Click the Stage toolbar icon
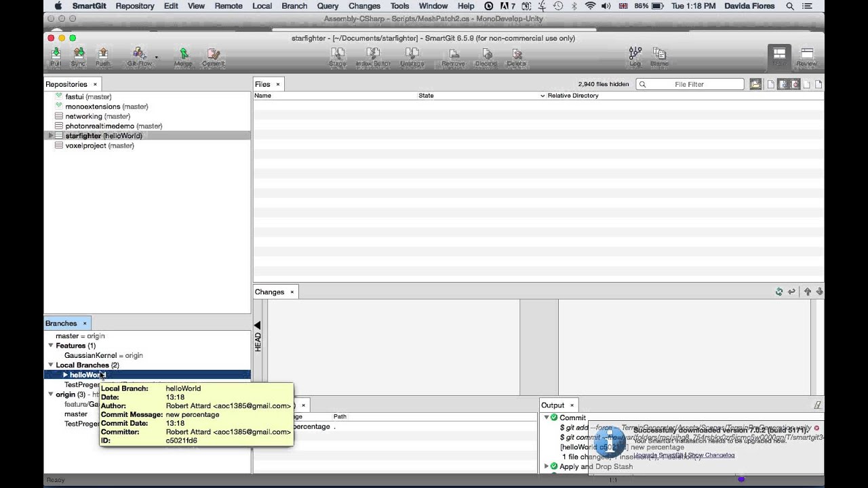Screen dimensions: 868x488 [x=337, y=56]
